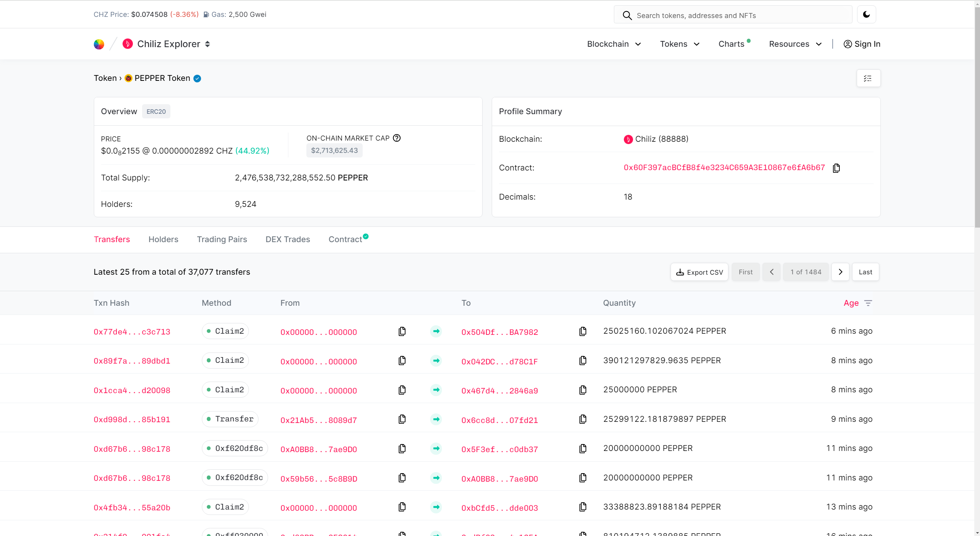Select the Trading Pairs tab

click(222, 239)
